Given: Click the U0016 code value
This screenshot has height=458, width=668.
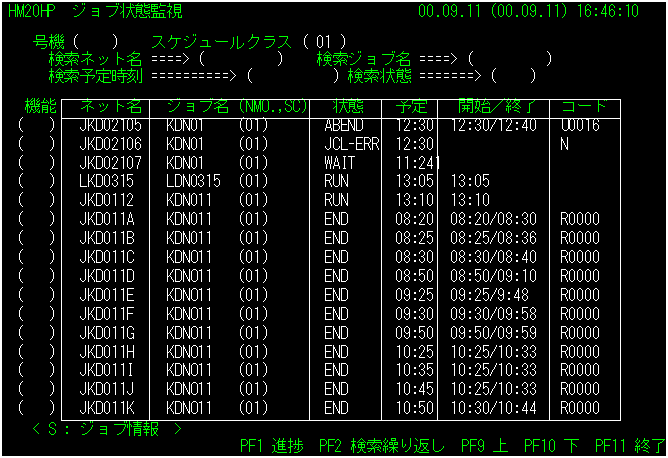Looking at the screenshot, I should coord(580,125).
